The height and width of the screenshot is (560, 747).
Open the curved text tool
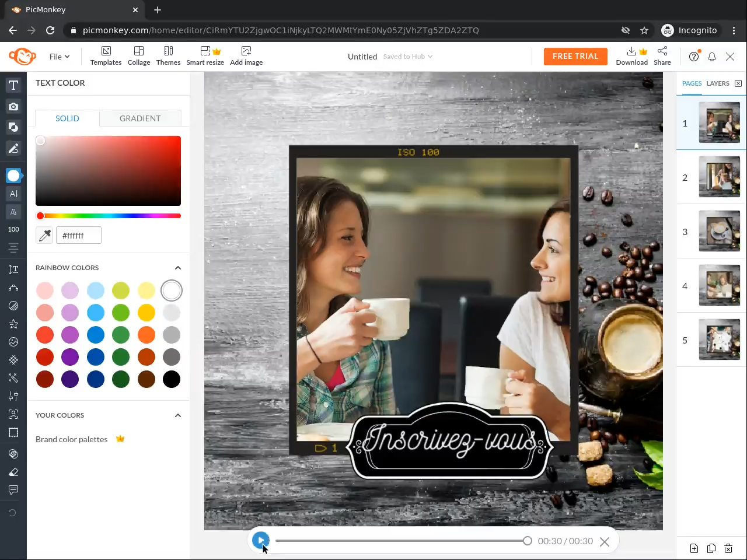pyautogui.click(x=13, y=288)
